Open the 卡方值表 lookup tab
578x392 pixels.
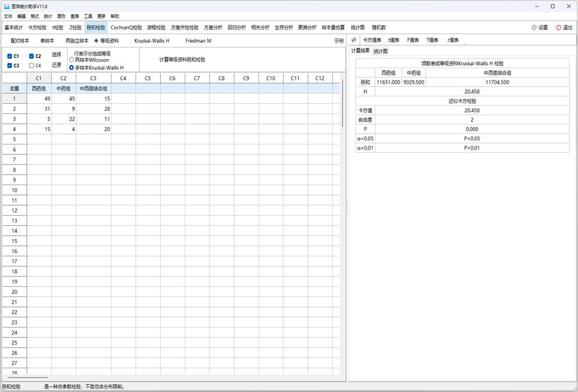[x=372, y=40]
